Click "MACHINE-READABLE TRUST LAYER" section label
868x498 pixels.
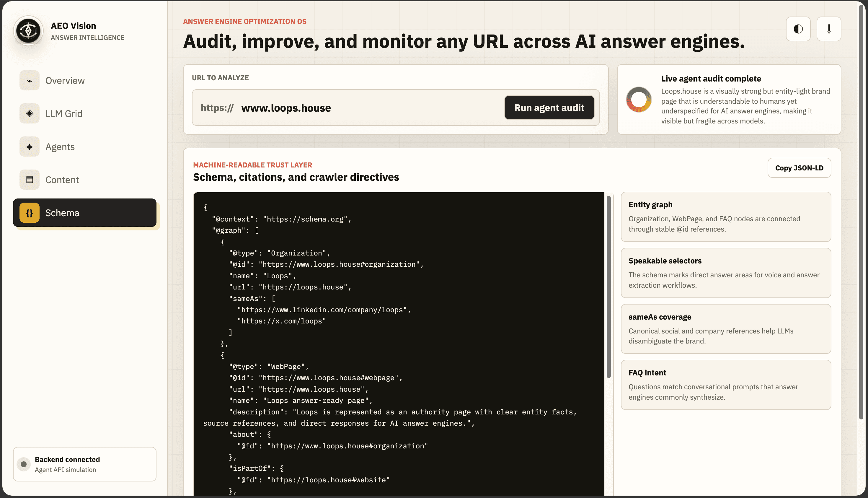253,165
